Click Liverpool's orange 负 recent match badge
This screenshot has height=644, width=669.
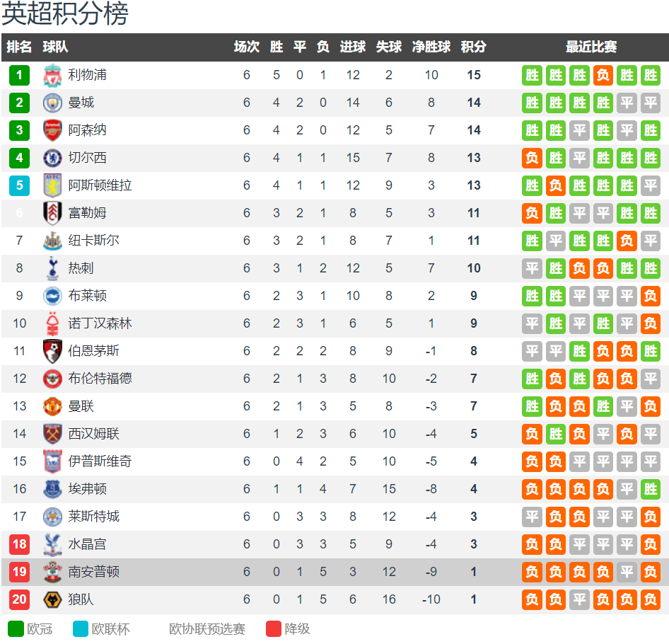[603, 75]
